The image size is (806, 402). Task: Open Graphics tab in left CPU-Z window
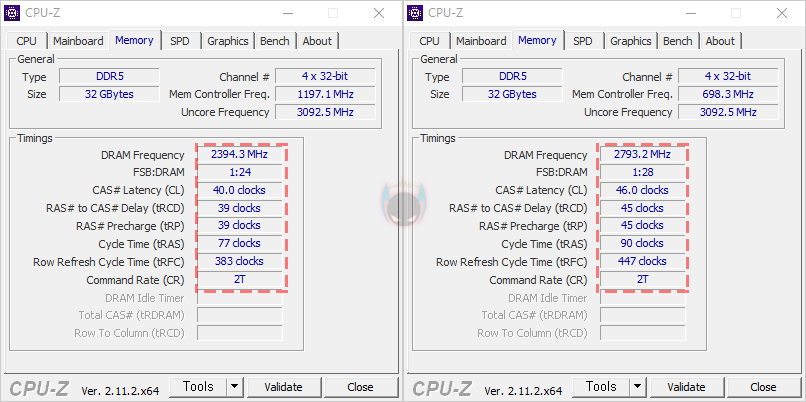click(228, 41)
